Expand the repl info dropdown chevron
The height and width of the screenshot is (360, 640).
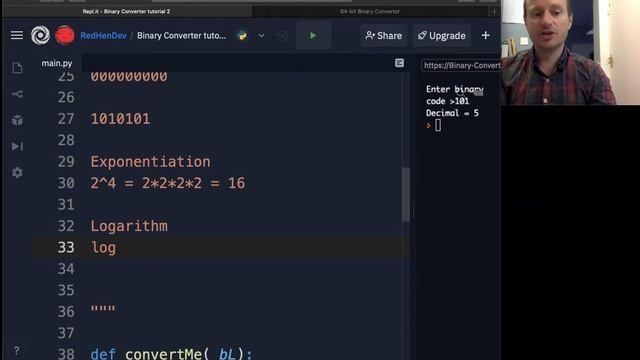click(262, 36)
